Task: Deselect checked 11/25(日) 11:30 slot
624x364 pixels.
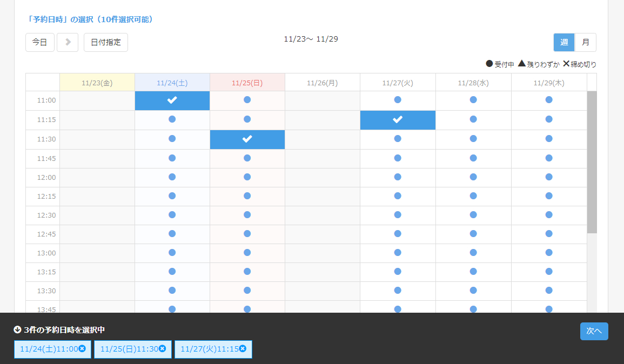Action: [247, 139]
